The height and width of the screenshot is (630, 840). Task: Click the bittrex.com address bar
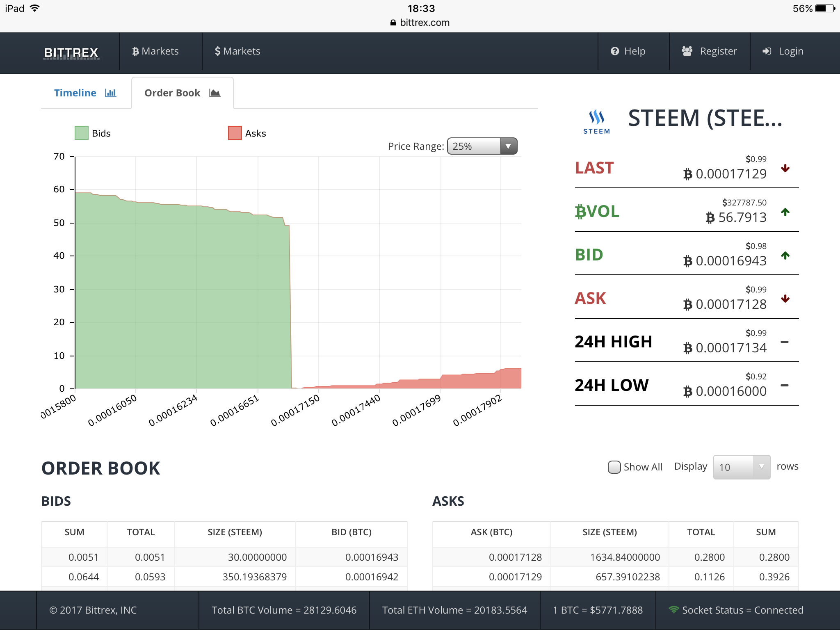tap(420, 23)
